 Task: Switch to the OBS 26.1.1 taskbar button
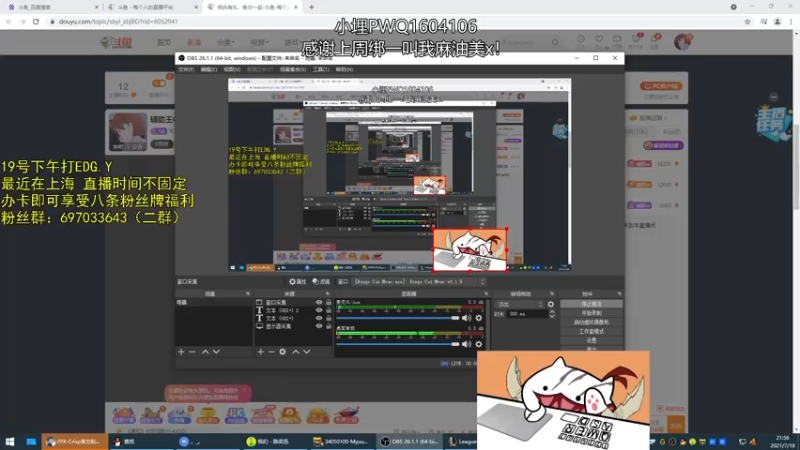click(x=410, y=441)
